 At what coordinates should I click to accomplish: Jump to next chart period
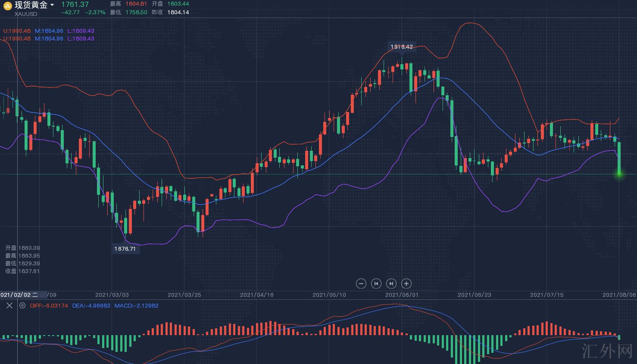391,283
